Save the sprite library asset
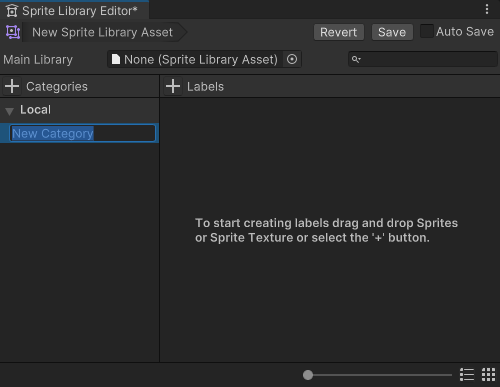 tap(392, 32)
